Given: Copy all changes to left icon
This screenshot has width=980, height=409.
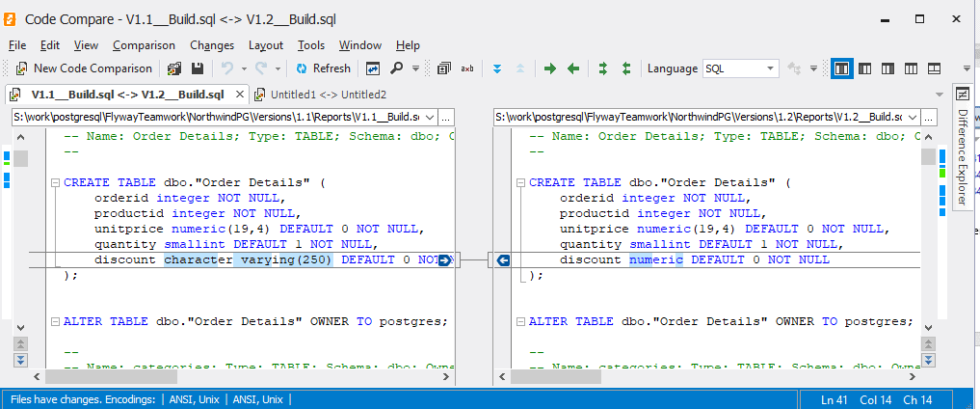Looking at the screenshot, I should click(626, 68).
